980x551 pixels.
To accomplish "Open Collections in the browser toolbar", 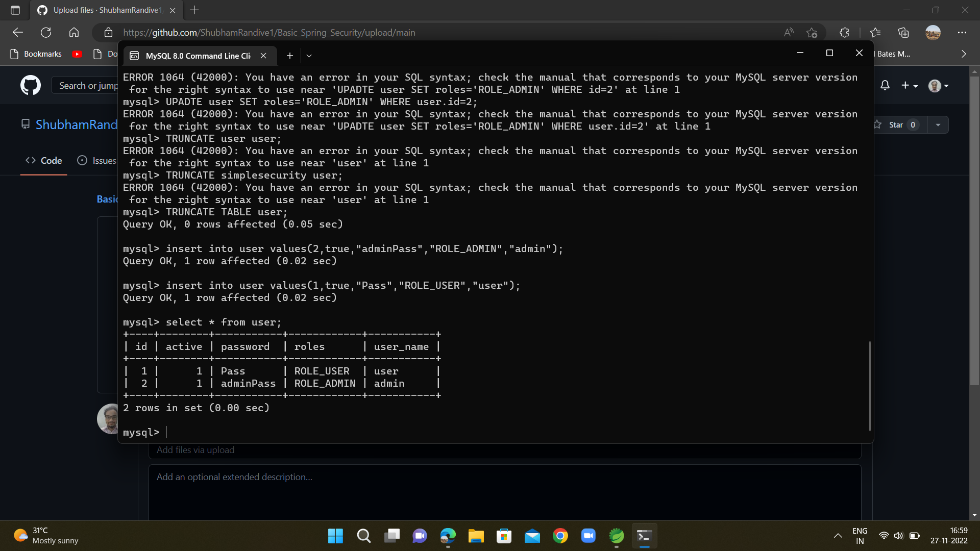I will [903, 32].
